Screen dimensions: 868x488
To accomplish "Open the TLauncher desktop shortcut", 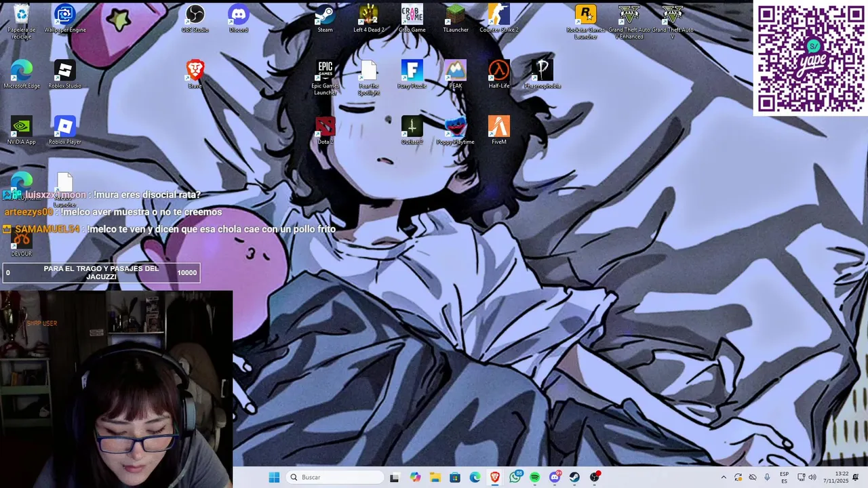I will pos(456,18).
